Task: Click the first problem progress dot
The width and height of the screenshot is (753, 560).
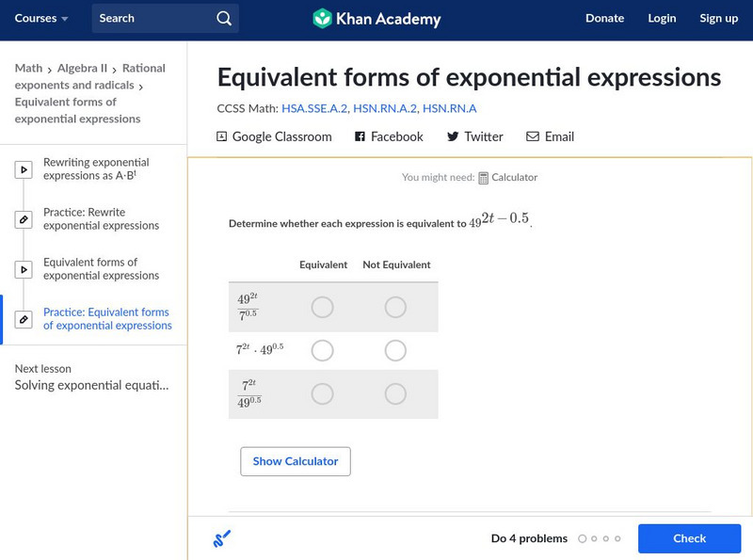Action: point(582,538)
